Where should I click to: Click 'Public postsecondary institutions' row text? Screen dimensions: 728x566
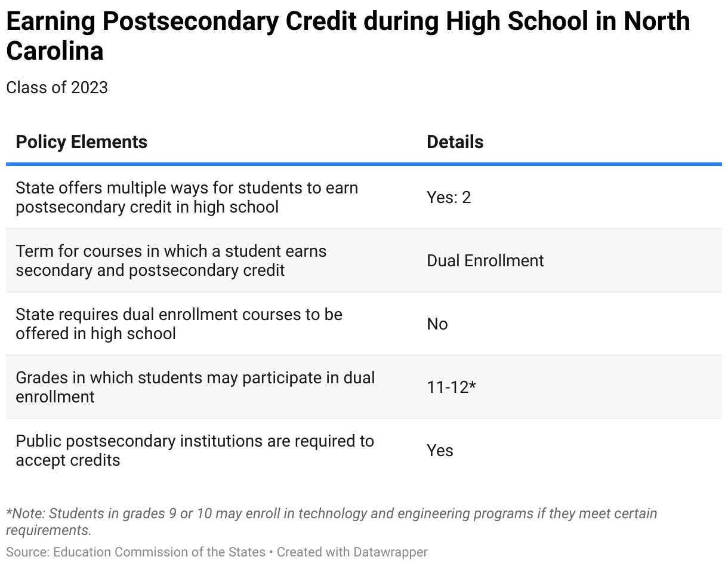195,450
